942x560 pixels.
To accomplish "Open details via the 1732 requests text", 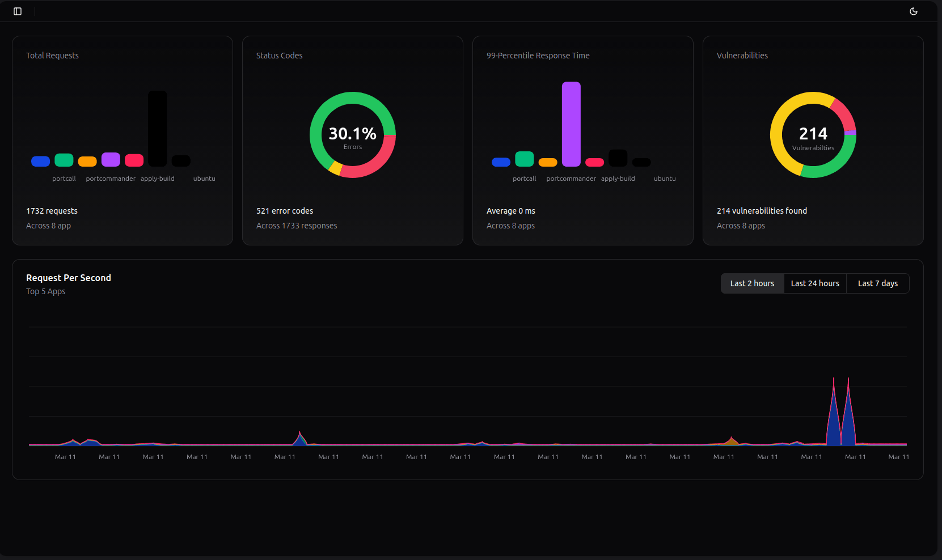I will pos(52,210).
